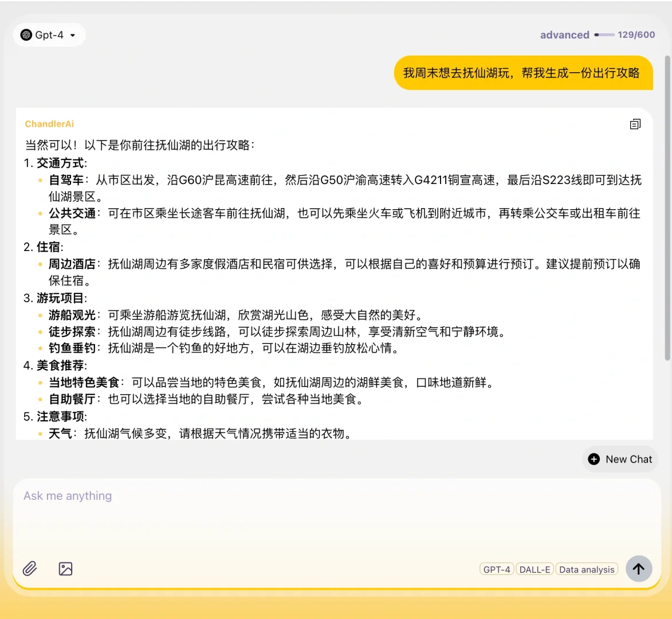The height and width of the screenshot is (619, 672).
Task: Click the ChandlerAi sender name
Action: 49,124
